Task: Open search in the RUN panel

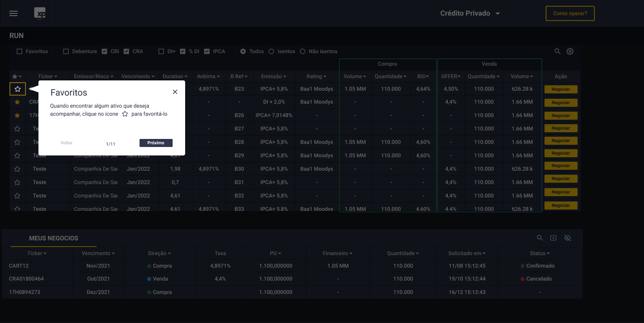Action: click(557, 51)
